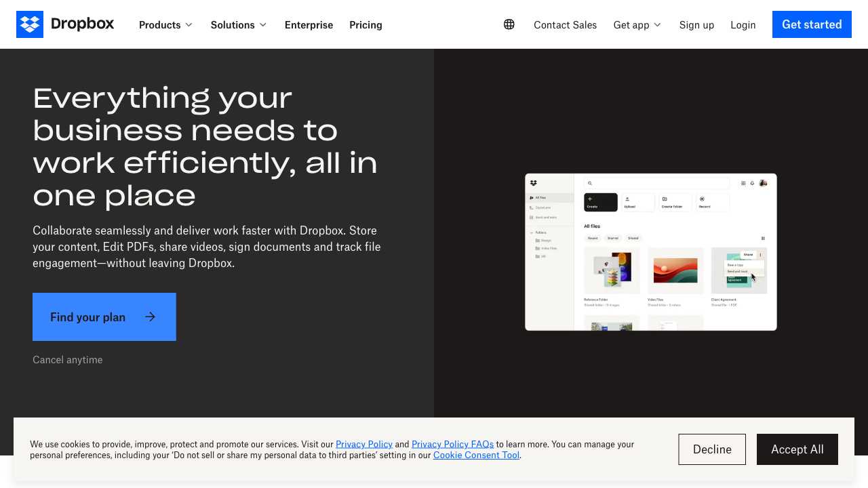Click the three-dots icon on Client Agreement

(x=760, y=255)
